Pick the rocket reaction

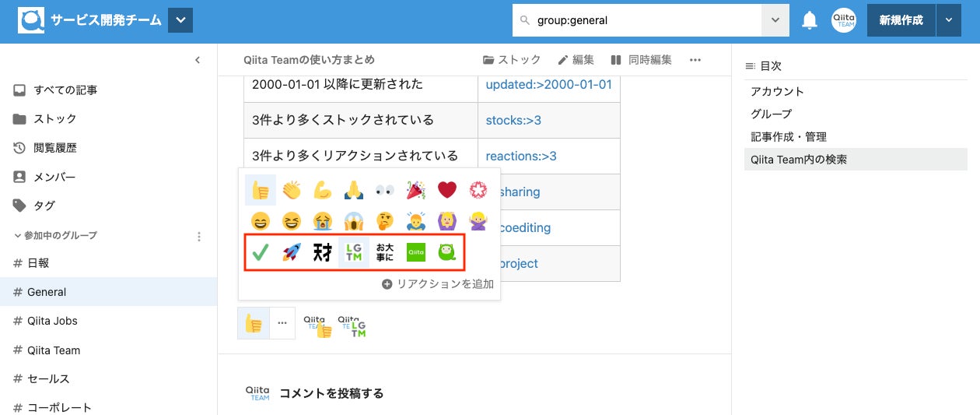292,252
